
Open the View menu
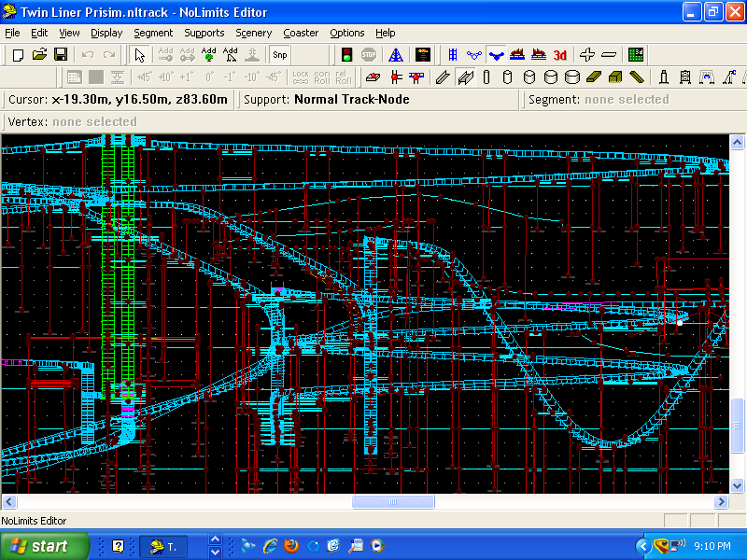click(69, 33)
